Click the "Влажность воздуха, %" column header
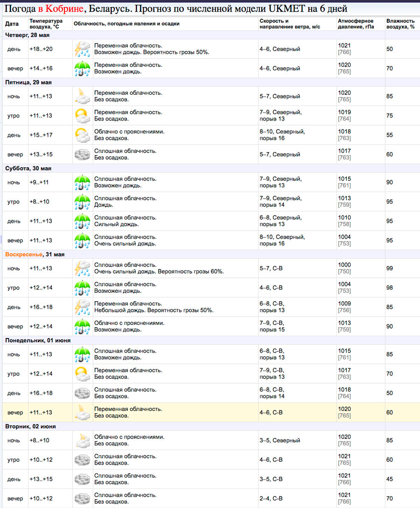This screenshot has width=420, height=508. pos(400,24)
